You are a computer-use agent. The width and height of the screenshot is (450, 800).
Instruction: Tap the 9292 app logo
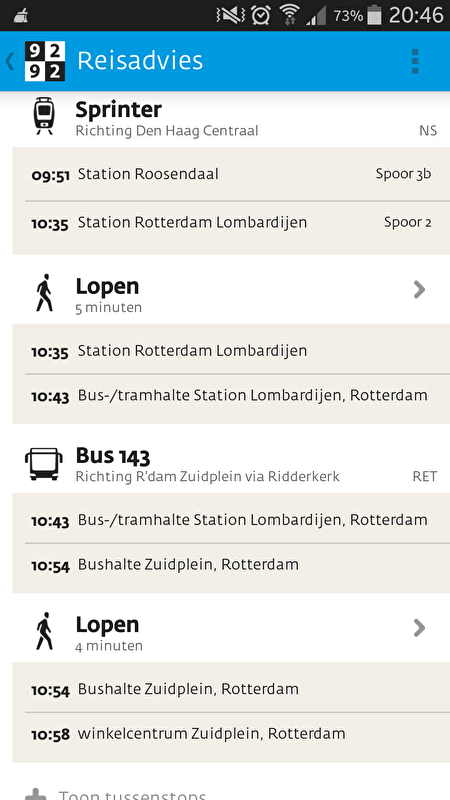pyautogui.click(x=45, y=61)
